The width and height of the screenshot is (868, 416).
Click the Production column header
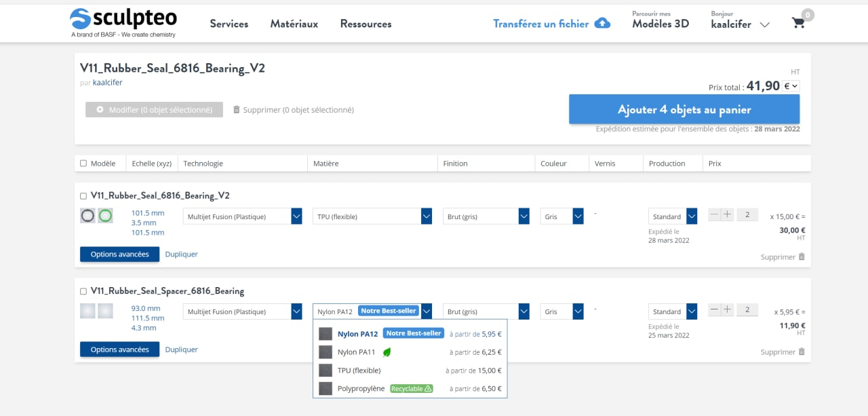(x=667, y=164)
